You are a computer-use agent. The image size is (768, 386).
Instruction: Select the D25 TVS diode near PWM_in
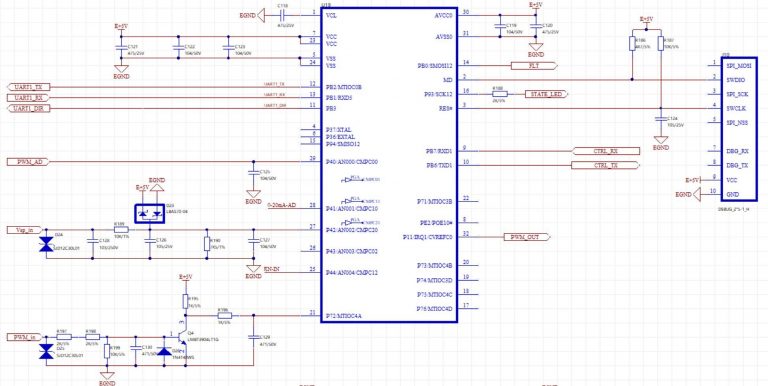tap(46, 351)
